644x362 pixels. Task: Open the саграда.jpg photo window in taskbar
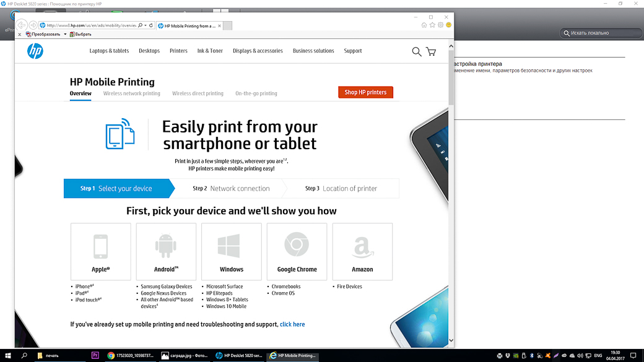click(185, 355)
